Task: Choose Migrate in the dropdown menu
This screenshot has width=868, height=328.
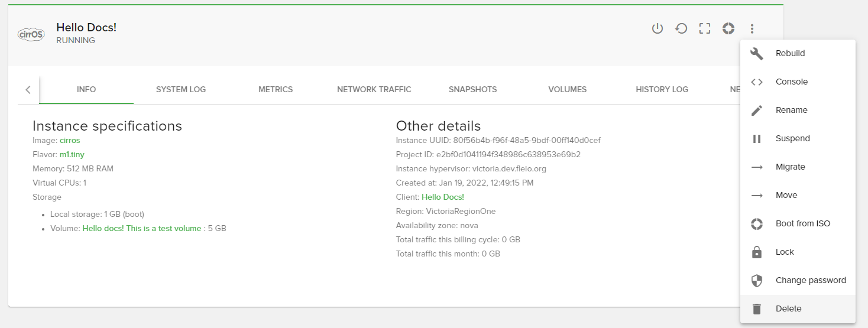Action: (x=790, y=167)
